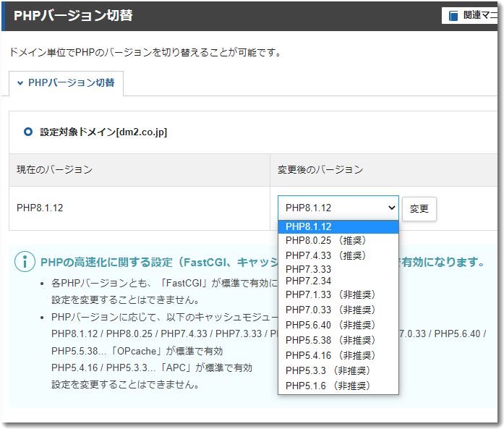Click the info circle icon
The height and width of the screenshot is (429, 504).
click(25, 261)
